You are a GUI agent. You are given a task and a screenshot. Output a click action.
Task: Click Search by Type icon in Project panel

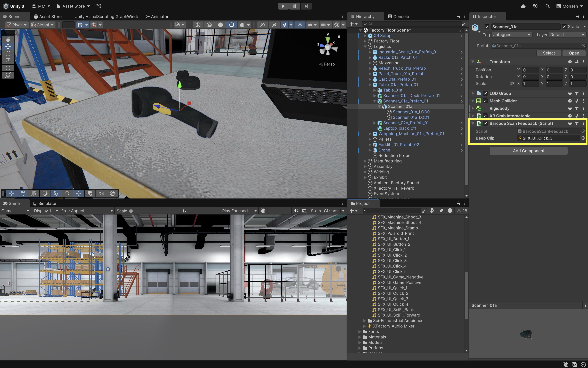pyautogui.click(x=432, y=211)
